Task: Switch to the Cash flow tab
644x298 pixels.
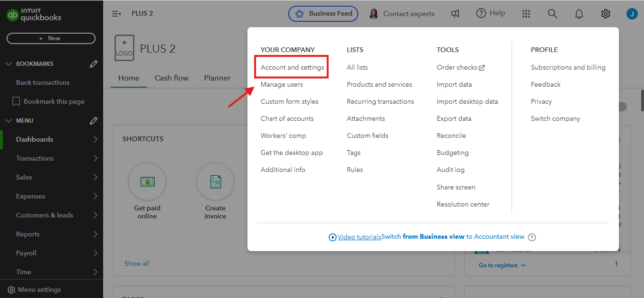Action: click(x=171, y=78)
